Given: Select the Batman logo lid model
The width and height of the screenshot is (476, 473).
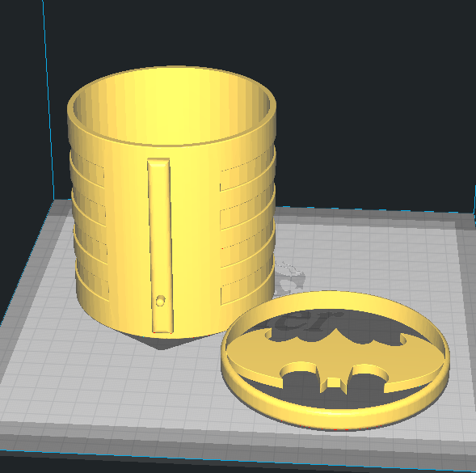Looking at the screenshot, I should [x=335, y=361].
